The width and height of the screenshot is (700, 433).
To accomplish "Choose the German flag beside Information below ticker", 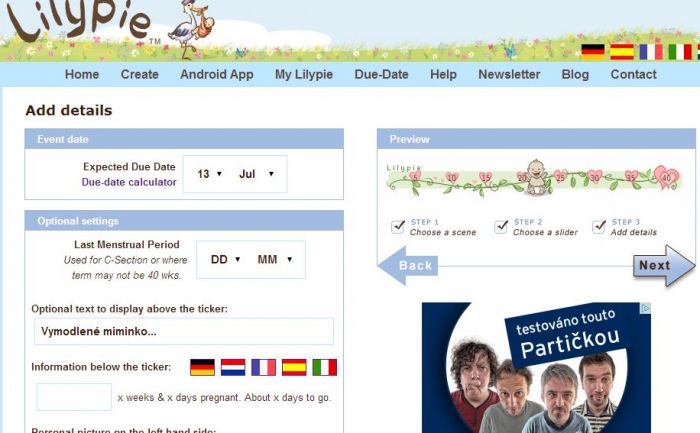I will (x=202, y=367).
